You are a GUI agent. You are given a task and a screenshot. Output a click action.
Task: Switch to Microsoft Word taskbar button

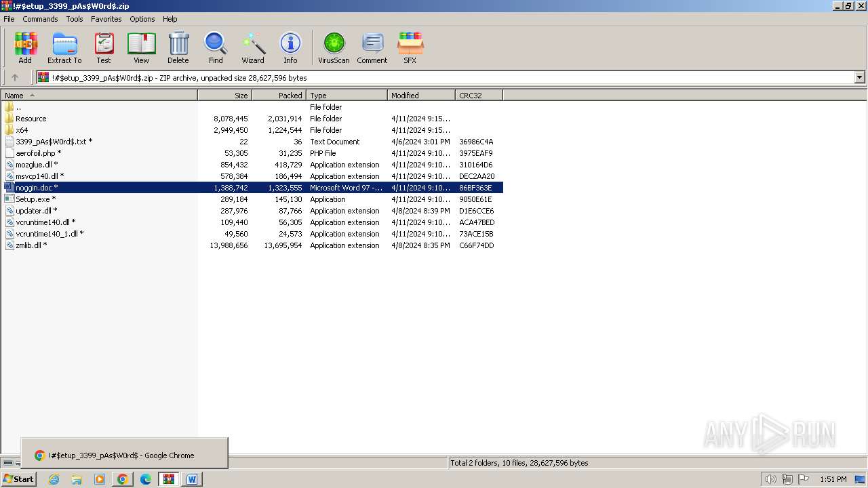coord(192,479)
